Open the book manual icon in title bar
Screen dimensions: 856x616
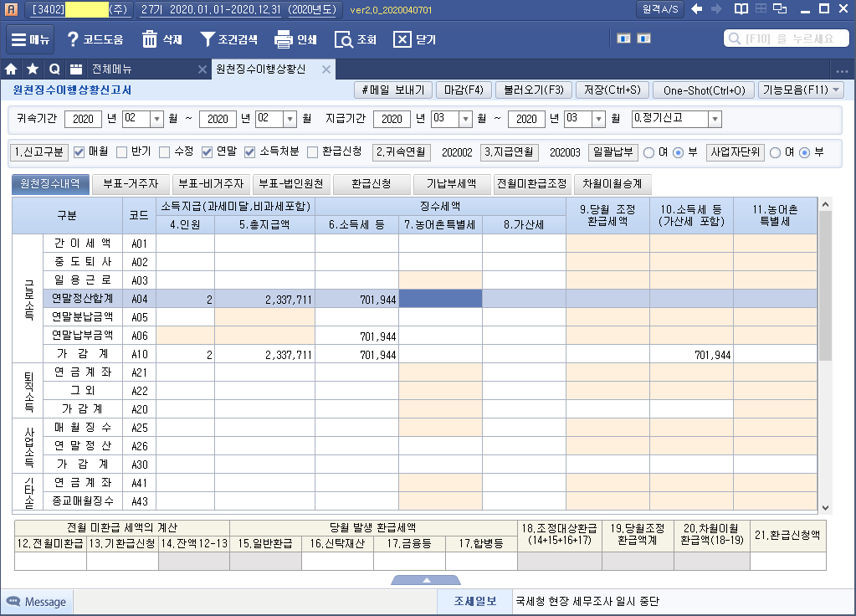click(x=741, y=8)
